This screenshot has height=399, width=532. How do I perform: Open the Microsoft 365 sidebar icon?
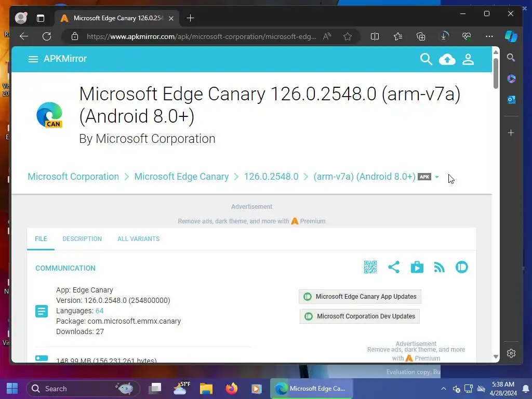click(x=511, y=79)
